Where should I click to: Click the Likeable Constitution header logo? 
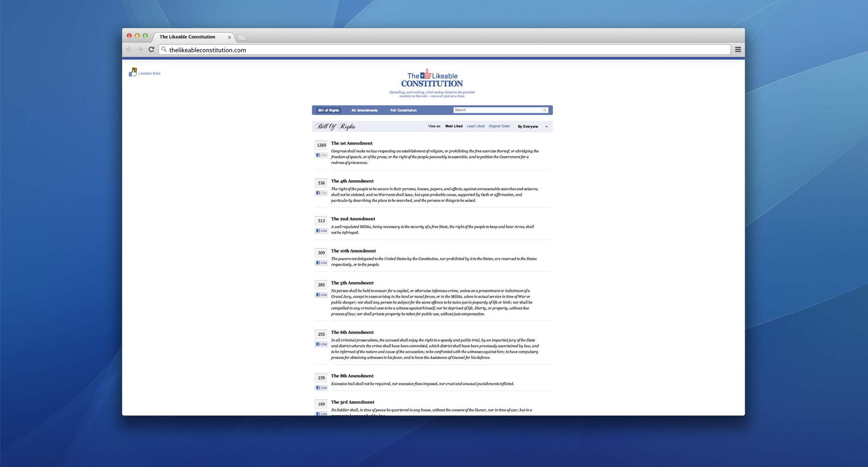(432, 78)
